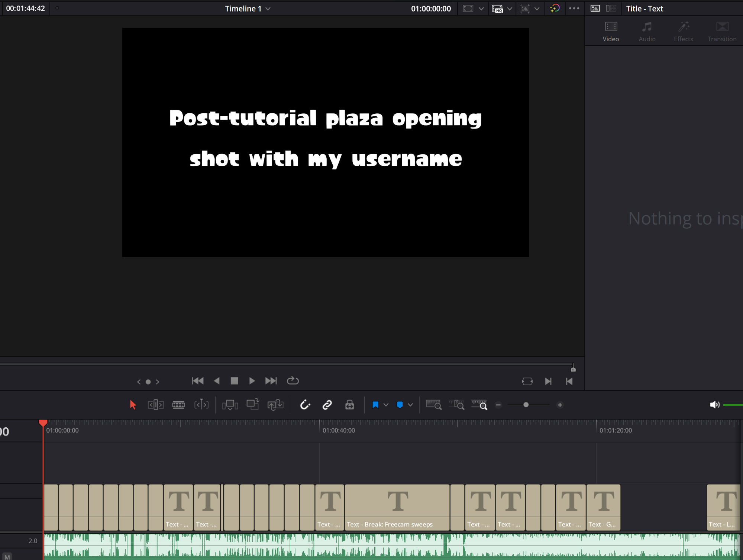Select the Selection Mode arrow tool

pyautogui.click(x=133, y=405)
